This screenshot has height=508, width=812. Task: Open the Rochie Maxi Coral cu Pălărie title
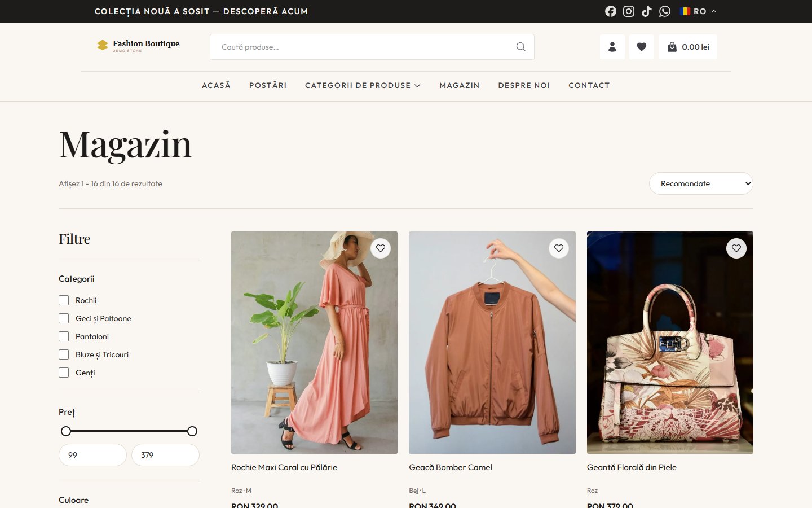284,467
